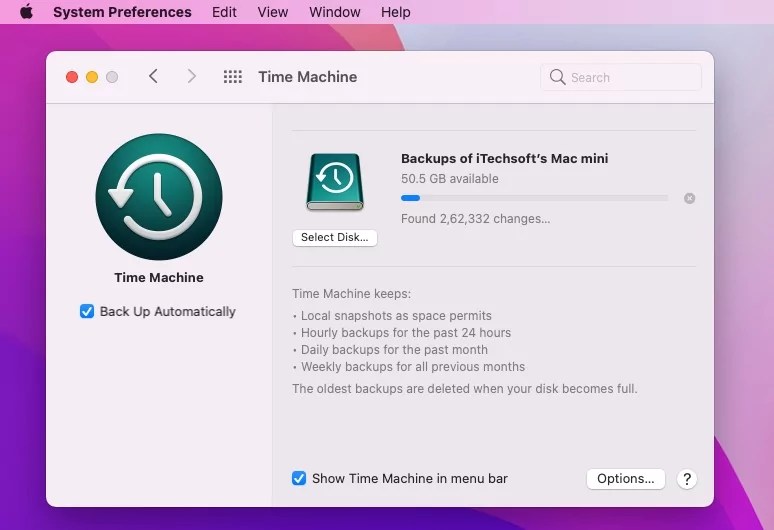Click Daily backups for the past month

point(394,349)
